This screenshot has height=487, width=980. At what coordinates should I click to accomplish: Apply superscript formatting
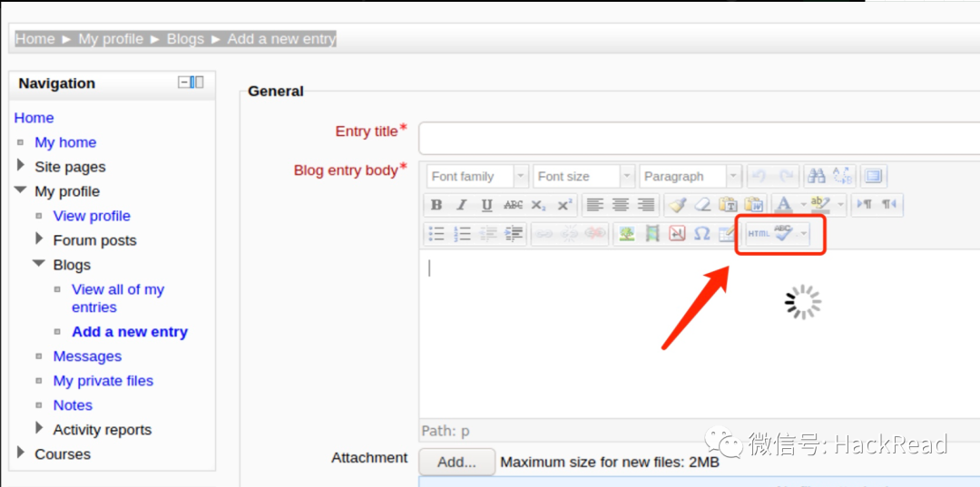pyautogui.click(x=564, y=205)
